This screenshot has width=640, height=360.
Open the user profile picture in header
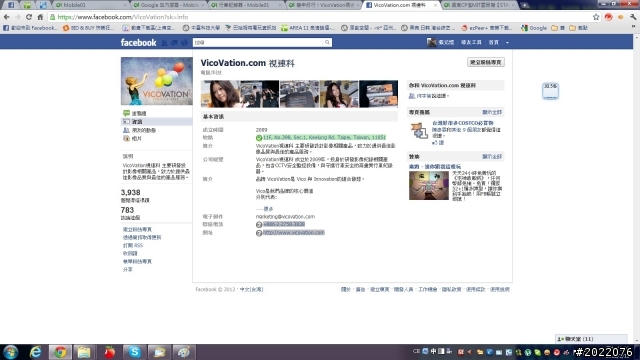[431, 42]
